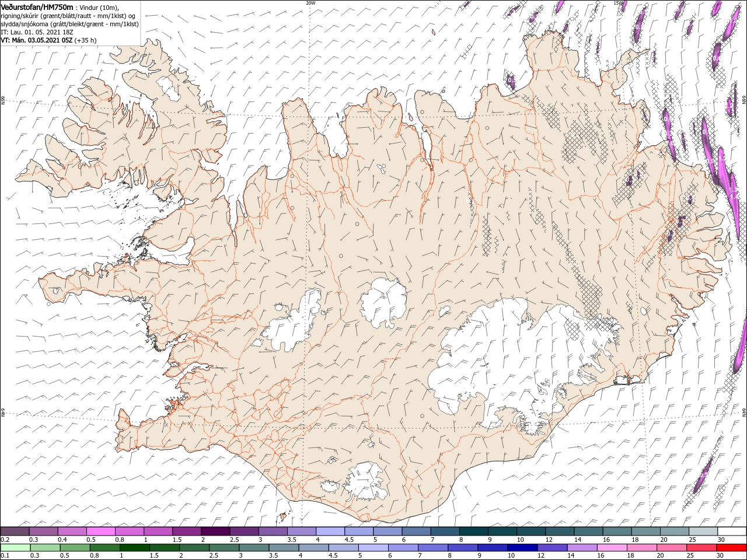
Task: Click the "rigning/skúrir" description line
Action: tap(68, 15)
